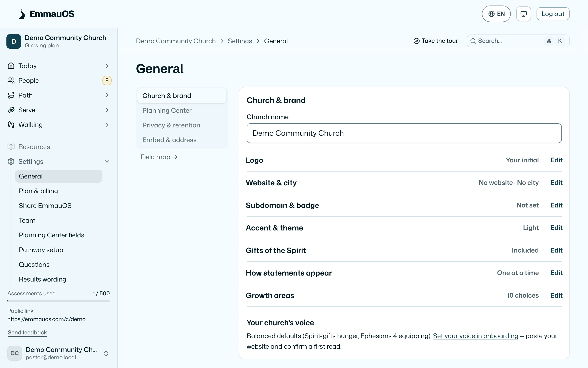Screen dimensions: 588x368
Task: Open the EN language selector
Action: 496,14
